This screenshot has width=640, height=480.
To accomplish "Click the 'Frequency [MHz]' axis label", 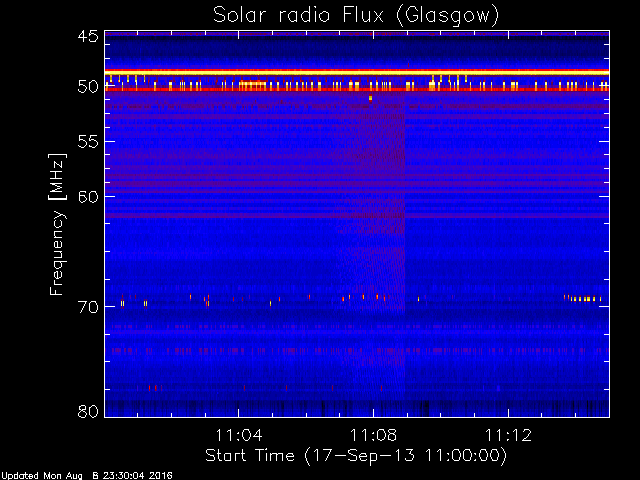I will (x=57, y=224).
